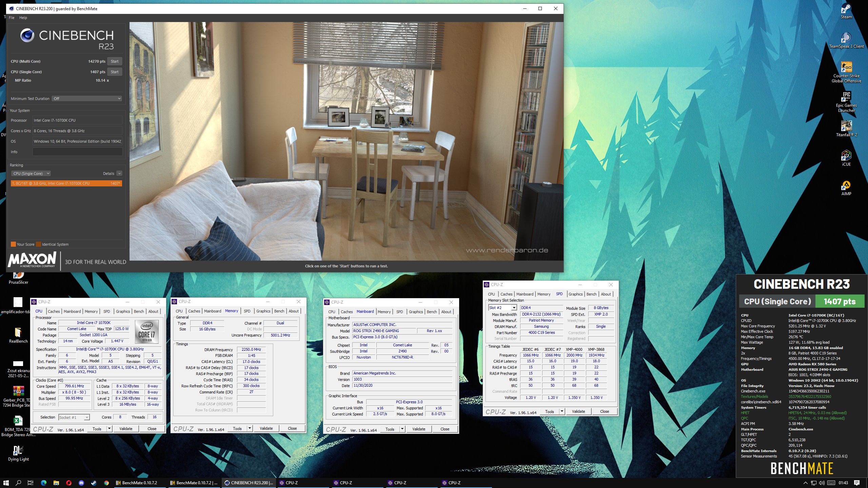Open Tools dropdown arrow in CPU-Z CPU window
Image resolution: width=868 pixels, height=488 pixels.
(109, 429)
